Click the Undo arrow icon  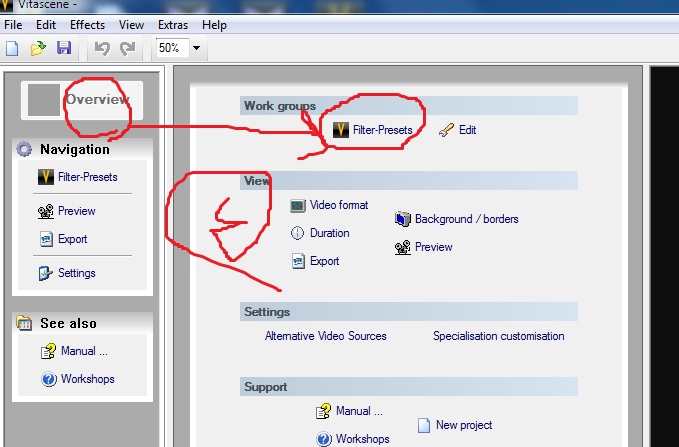tap(102, 48)
